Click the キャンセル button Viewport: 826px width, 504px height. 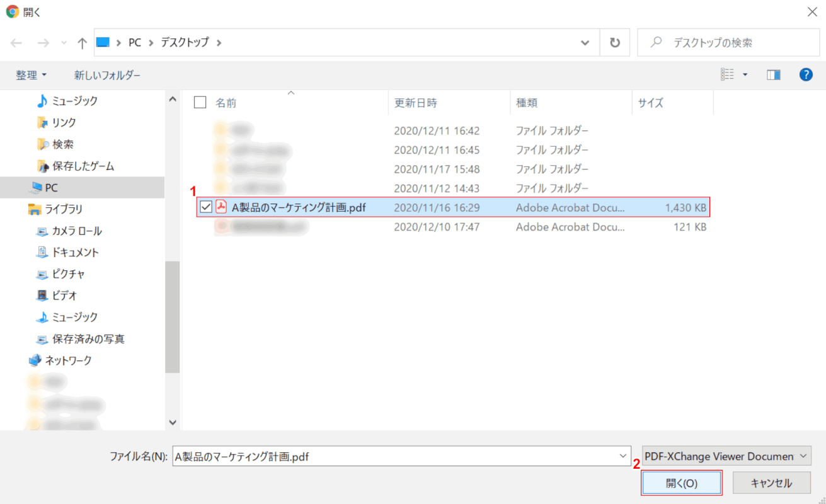pos(771,483)
